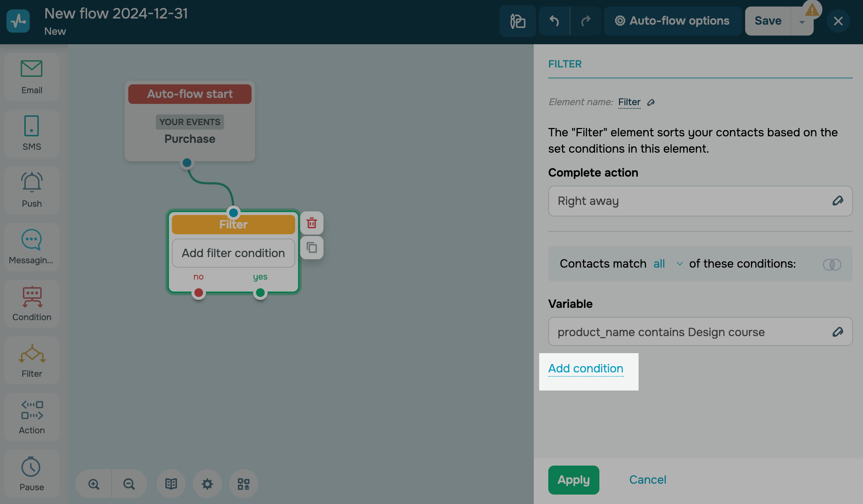
Task: Click the red 'no' output connector
Action: (x=198, y=293)
